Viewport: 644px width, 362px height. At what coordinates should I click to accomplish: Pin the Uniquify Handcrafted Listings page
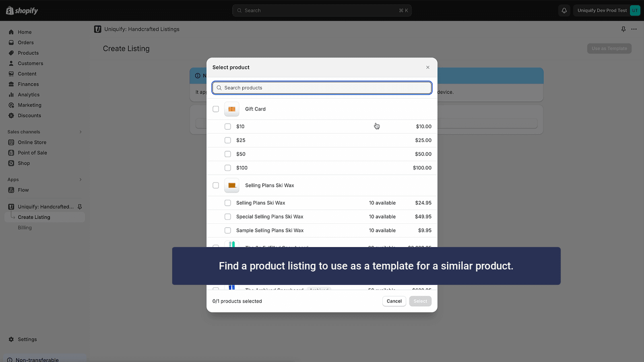point(623,29)
